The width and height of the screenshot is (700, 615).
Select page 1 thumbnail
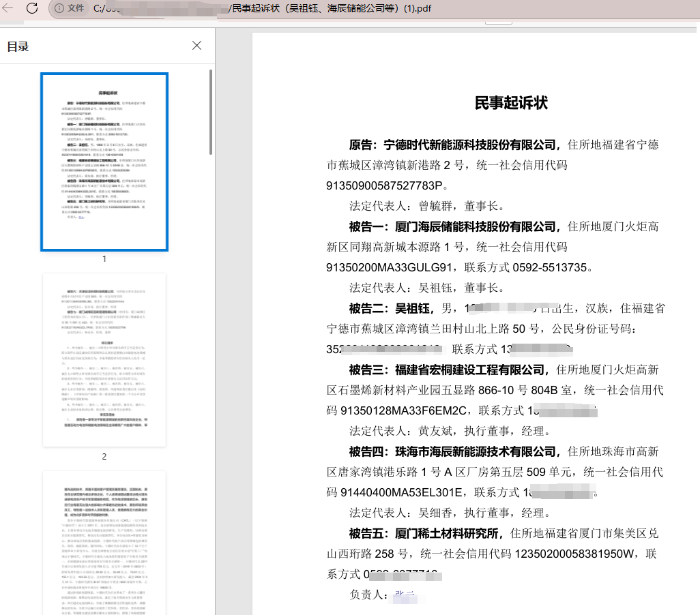tap(104, 162)
